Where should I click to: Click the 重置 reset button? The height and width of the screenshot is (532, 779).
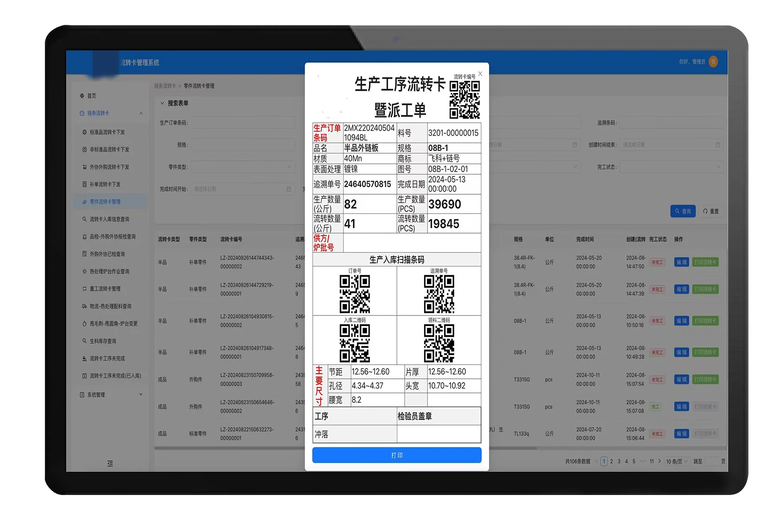[711, 211]
